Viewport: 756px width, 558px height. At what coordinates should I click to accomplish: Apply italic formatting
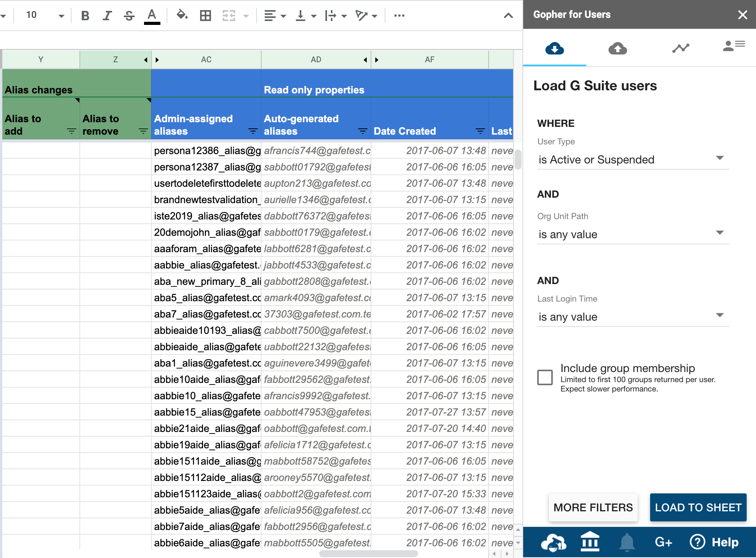click(x=107, y=16)
